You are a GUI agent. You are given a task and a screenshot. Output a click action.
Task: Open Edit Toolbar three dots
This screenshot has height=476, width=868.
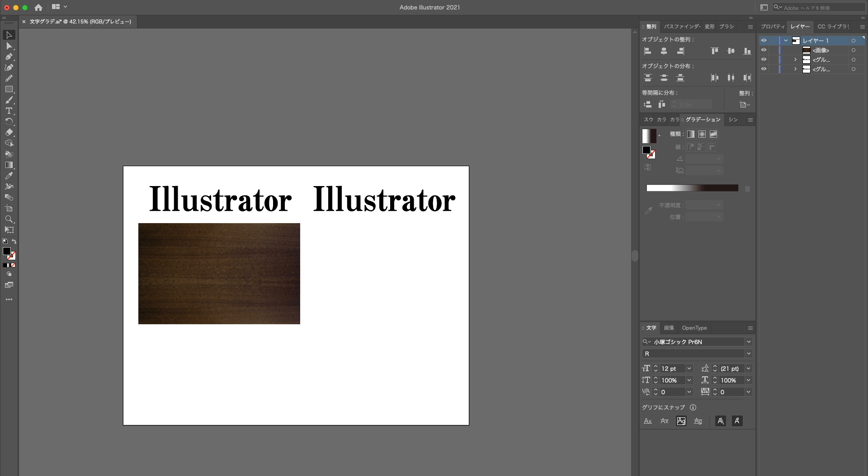click(x=9, y=299)
